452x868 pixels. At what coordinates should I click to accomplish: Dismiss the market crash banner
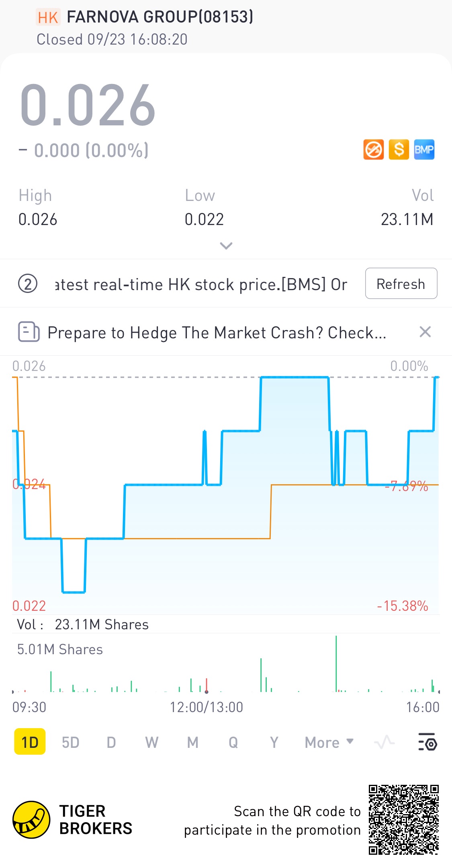(425, 332)
